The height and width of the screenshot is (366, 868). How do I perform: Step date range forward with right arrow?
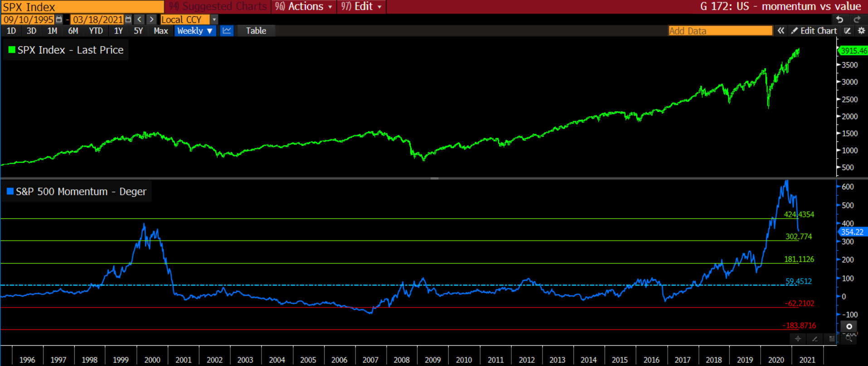152,19
